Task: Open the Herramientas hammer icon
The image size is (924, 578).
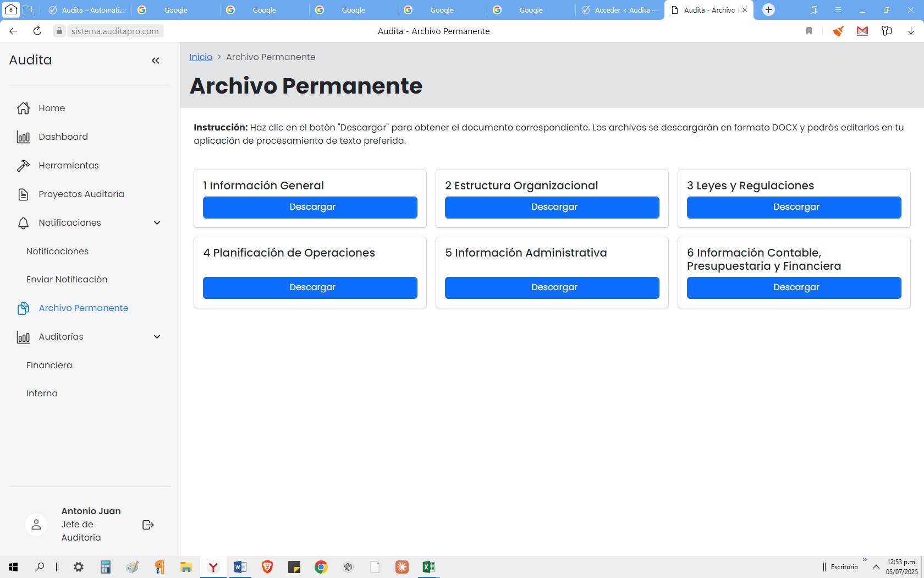Action: pyautogui.click(x=23, y=166)
